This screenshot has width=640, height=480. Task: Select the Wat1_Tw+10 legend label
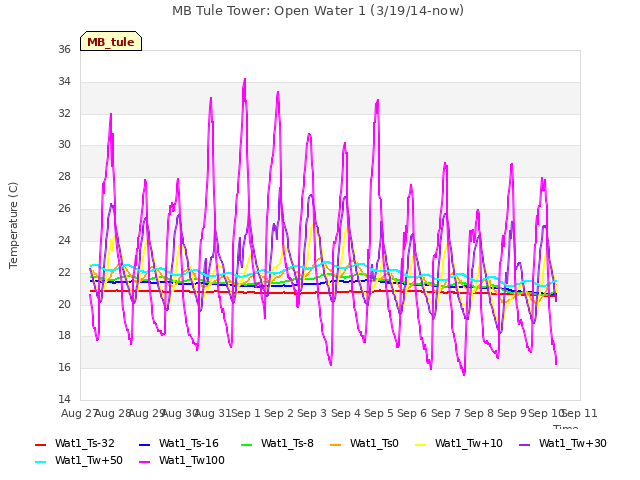469,443
